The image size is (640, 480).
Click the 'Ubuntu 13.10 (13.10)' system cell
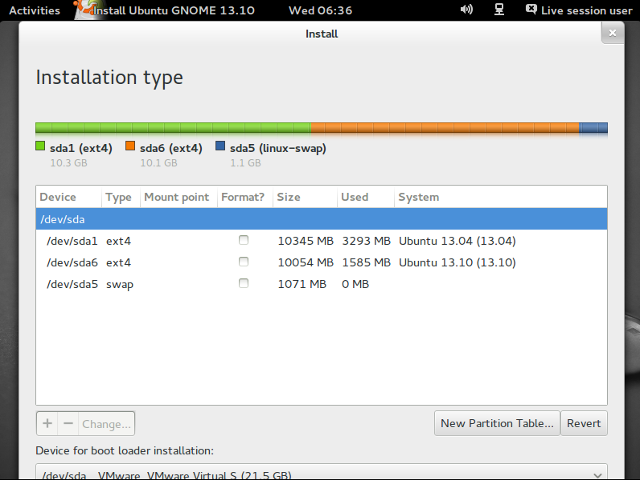click(457, 262)
